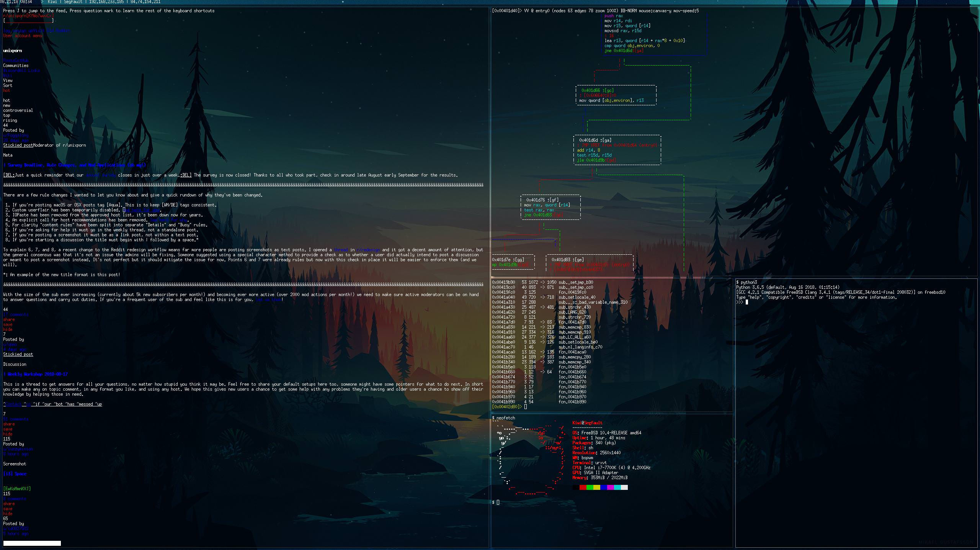Click the 'OS: FreeBSD 10.4-RELEASE amd64' line

[x=607, y=433]
